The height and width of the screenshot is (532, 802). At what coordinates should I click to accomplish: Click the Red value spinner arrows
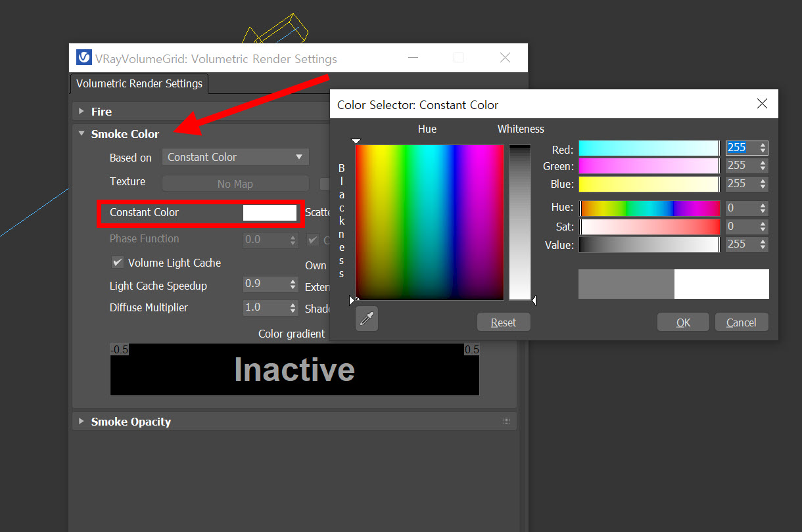coord(763,148)
